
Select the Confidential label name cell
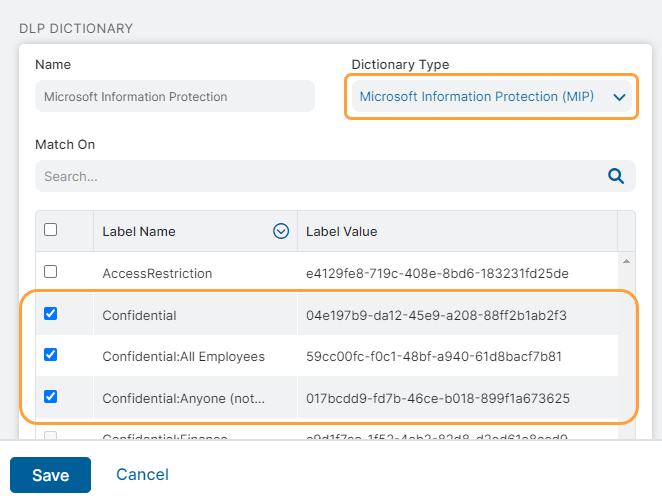click(139, 315)
